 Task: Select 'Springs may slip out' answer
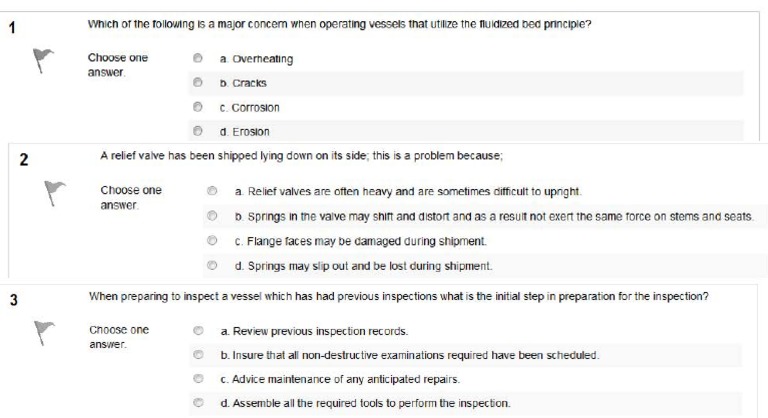click(x=212, y=266)
